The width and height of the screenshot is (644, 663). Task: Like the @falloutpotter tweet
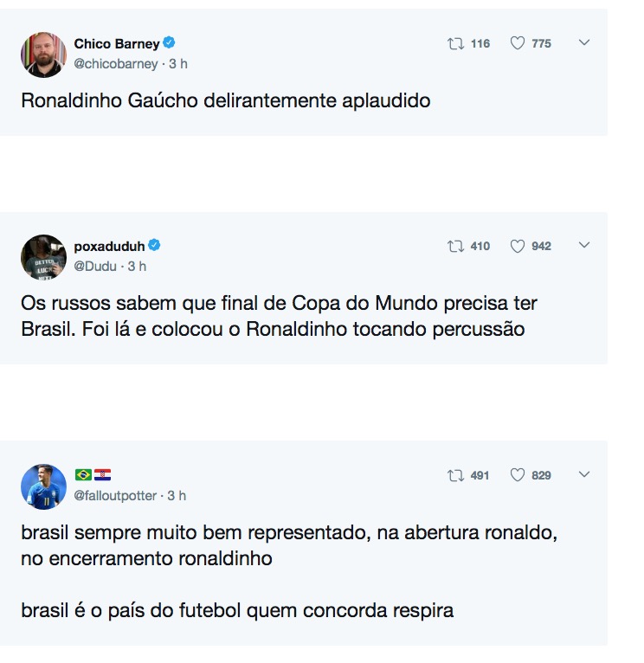coord(518,475)
